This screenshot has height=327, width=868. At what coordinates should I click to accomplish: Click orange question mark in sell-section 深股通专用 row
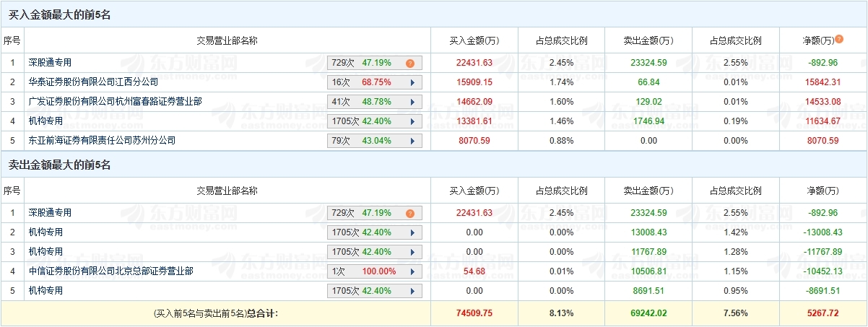(409, 213)
